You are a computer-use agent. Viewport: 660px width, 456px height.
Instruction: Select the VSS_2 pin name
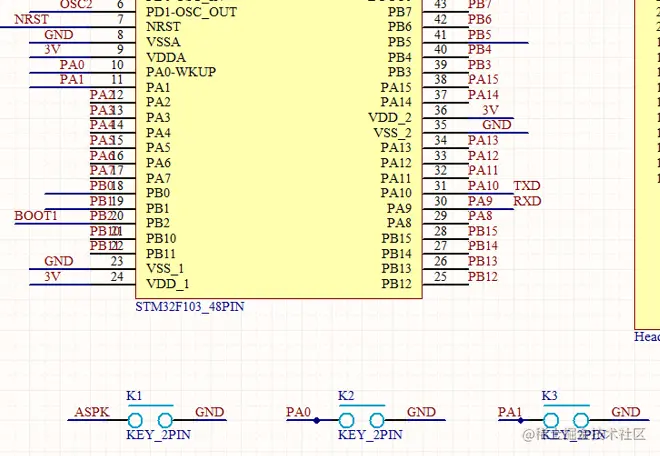pos(393,133)
